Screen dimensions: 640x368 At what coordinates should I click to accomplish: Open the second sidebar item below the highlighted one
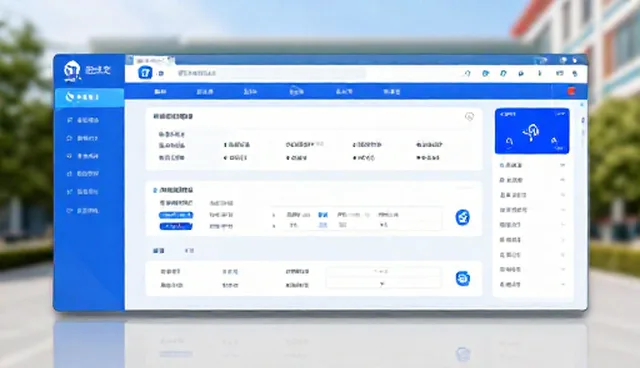pos(83,138)
